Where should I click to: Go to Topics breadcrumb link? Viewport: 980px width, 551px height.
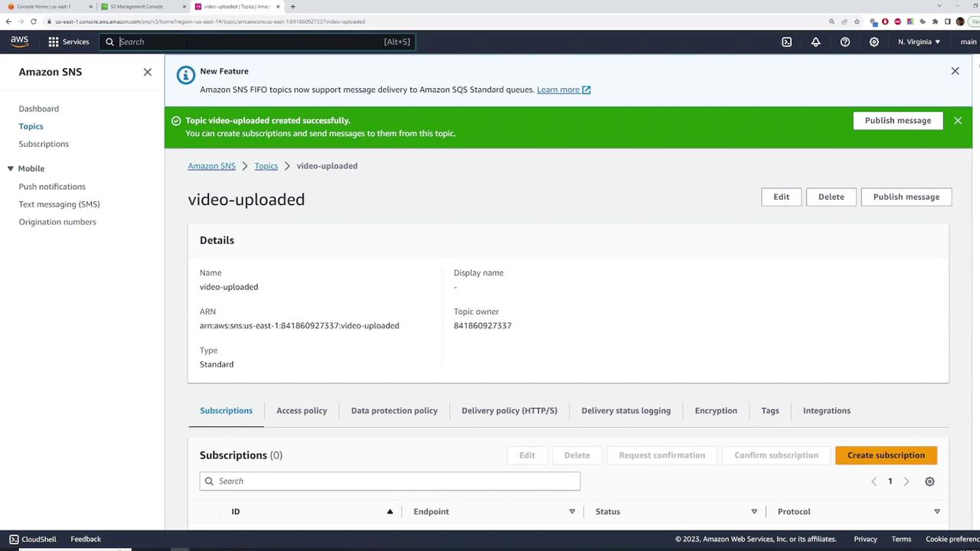click(266, 166)
